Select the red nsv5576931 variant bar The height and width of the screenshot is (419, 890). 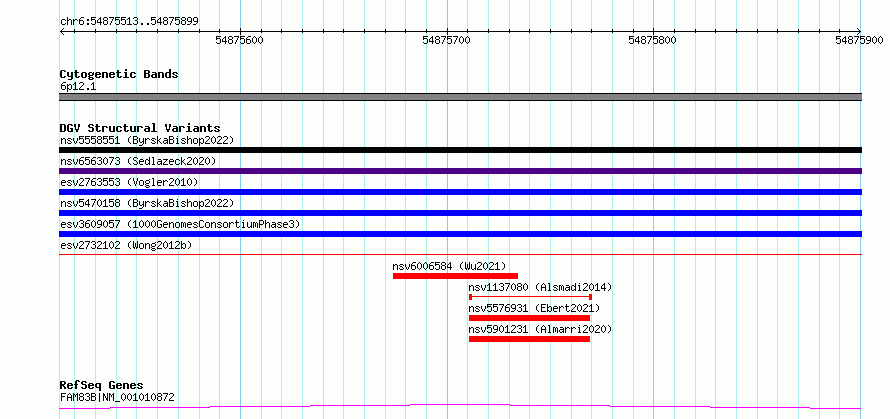coord(530,318)
